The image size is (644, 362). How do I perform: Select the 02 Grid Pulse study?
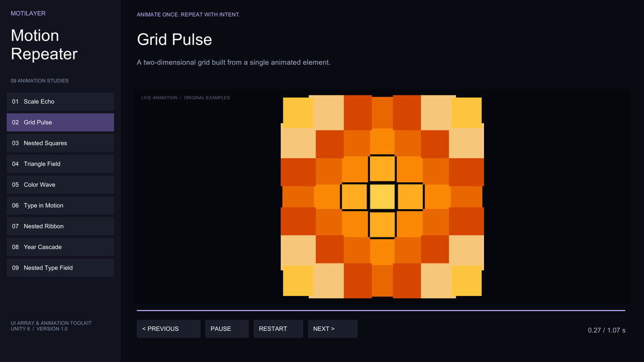click(60, 122)
